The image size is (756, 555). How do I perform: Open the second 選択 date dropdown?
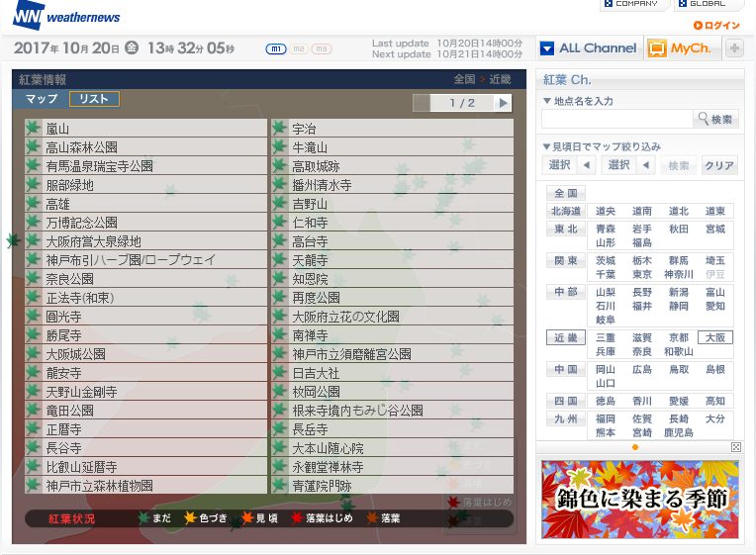pyautogui.click(x=628, y=165)
